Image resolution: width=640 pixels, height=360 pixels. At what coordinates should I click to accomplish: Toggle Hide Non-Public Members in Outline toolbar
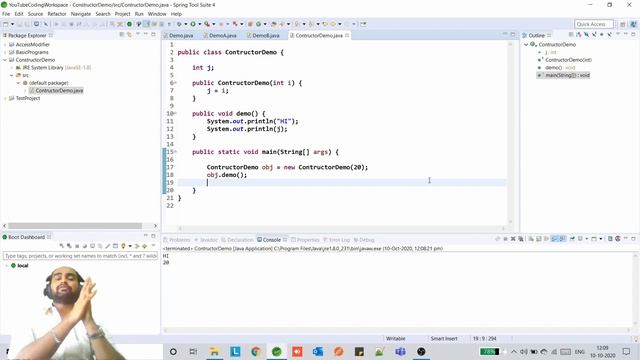pos(602,35)
